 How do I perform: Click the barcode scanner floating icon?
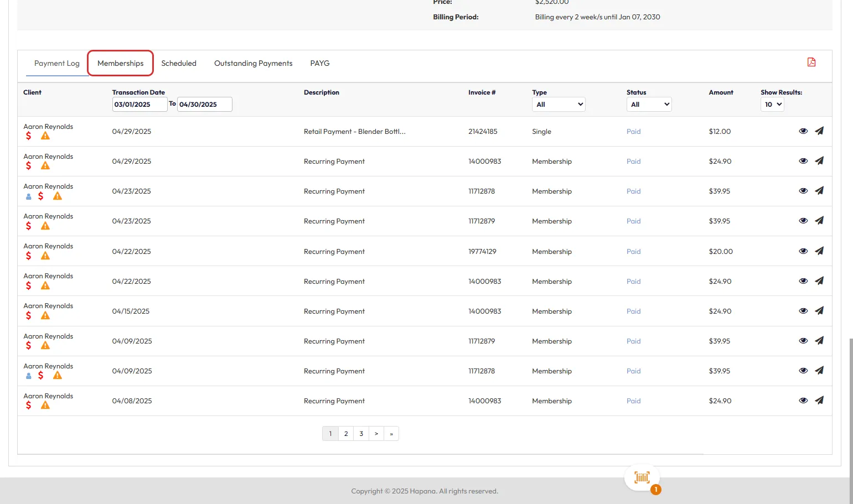tap(642, 477)
